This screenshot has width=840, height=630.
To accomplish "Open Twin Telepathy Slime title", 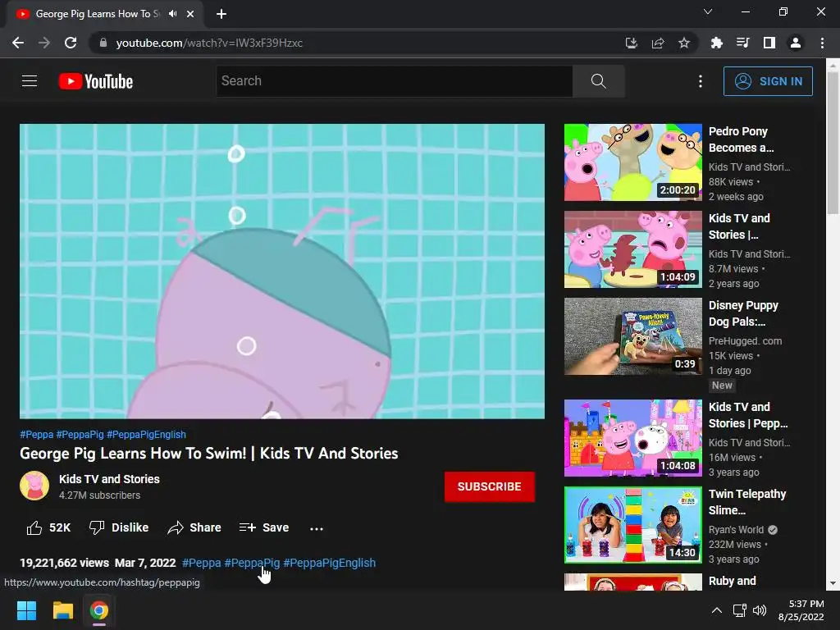I will pyautogui.click(x=747, y=502).
